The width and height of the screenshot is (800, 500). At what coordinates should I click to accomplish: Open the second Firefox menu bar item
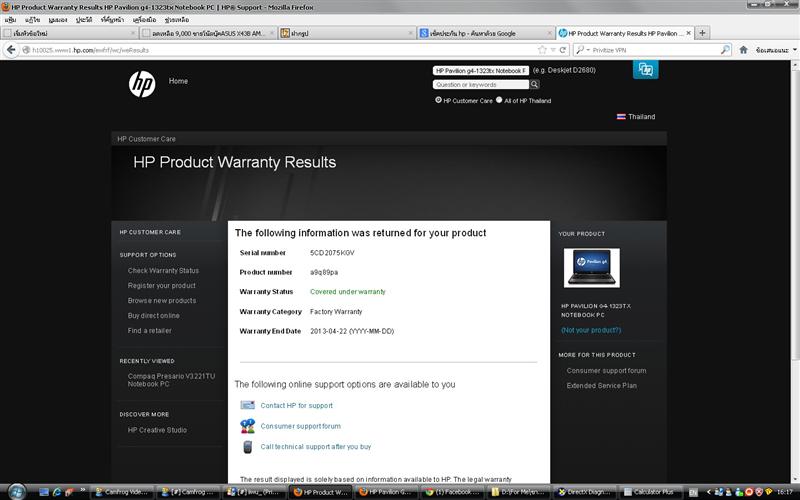click(32, 20)
